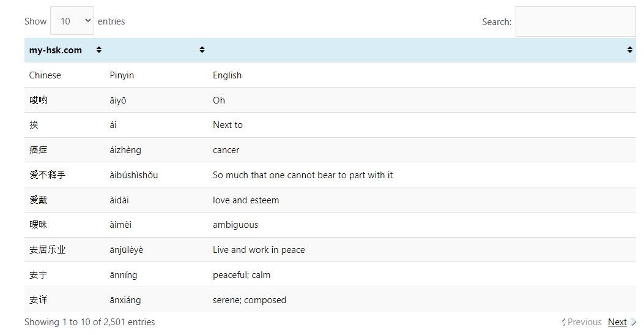Click into the Search input field

tap(575, 21)
